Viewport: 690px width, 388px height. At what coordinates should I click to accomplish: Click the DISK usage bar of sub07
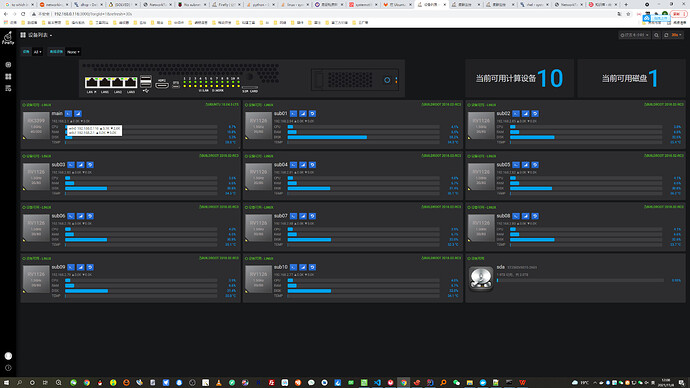363,240
